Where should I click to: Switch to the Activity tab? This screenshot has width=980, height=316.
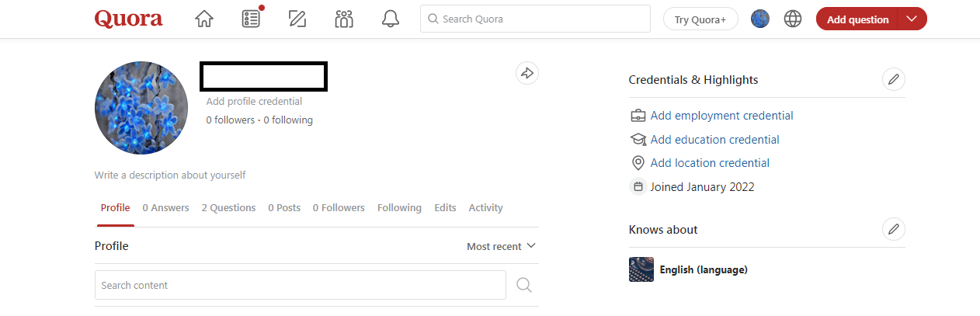485,208
